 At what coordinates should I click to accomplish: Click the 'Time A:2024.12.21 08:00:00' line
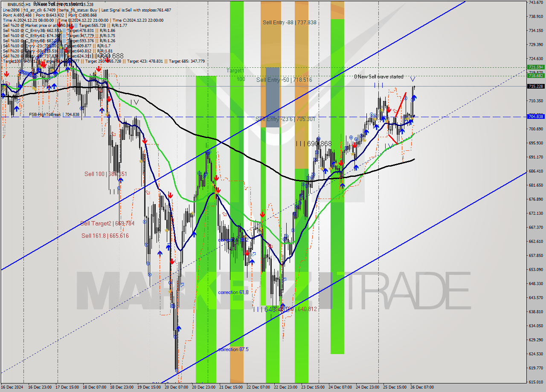point(29,20)
